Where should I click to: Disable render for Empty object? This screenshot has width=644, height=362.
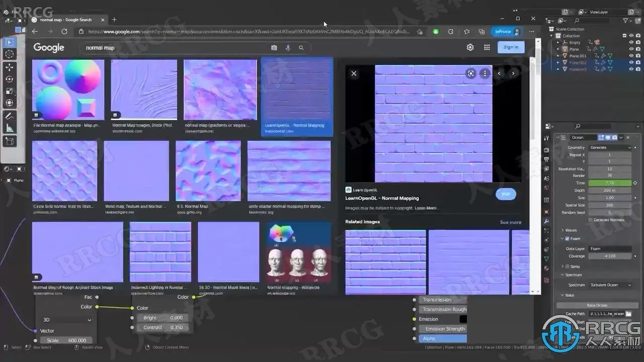(x=638, y=42)
